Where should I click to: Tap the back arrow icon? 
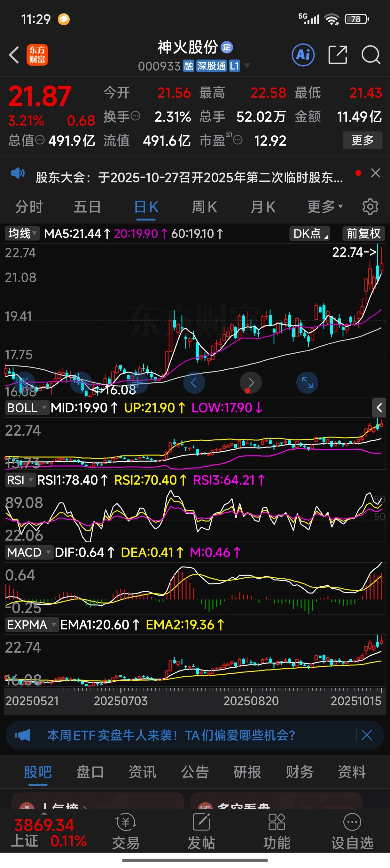tap(14, 55)
